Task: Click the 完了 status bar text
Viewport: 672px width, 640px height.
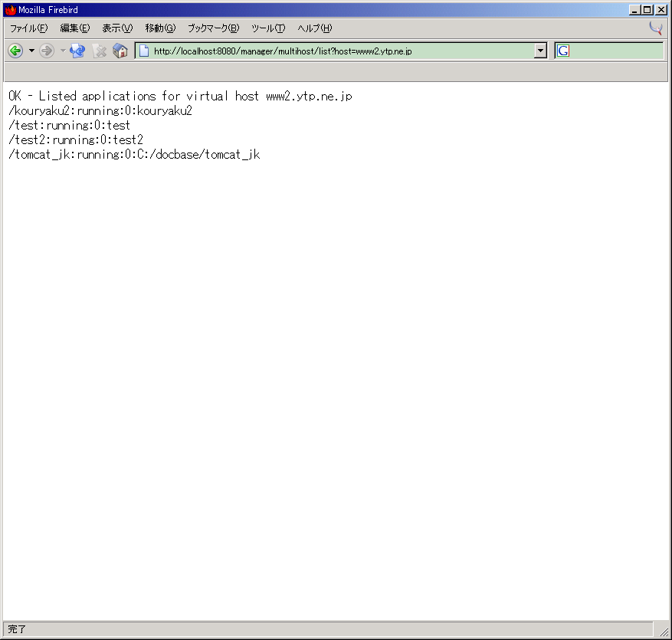Action: [17, 629]
